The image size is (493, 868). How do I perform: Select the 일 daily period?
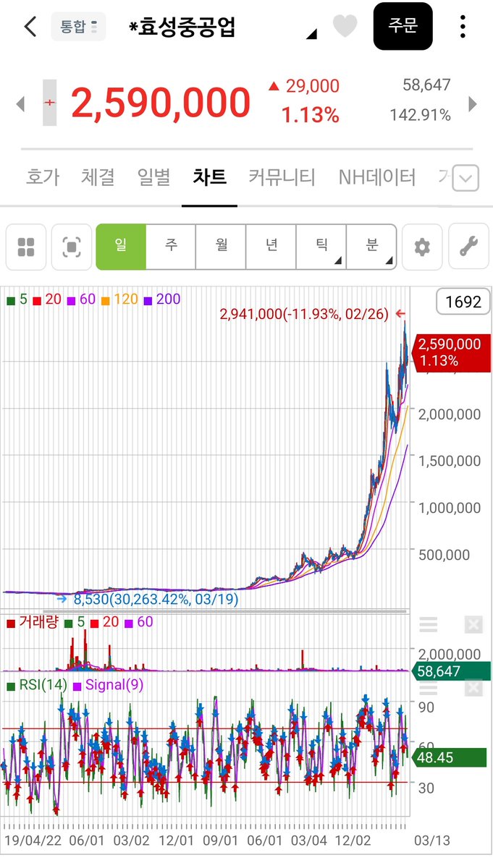point(121,246)
